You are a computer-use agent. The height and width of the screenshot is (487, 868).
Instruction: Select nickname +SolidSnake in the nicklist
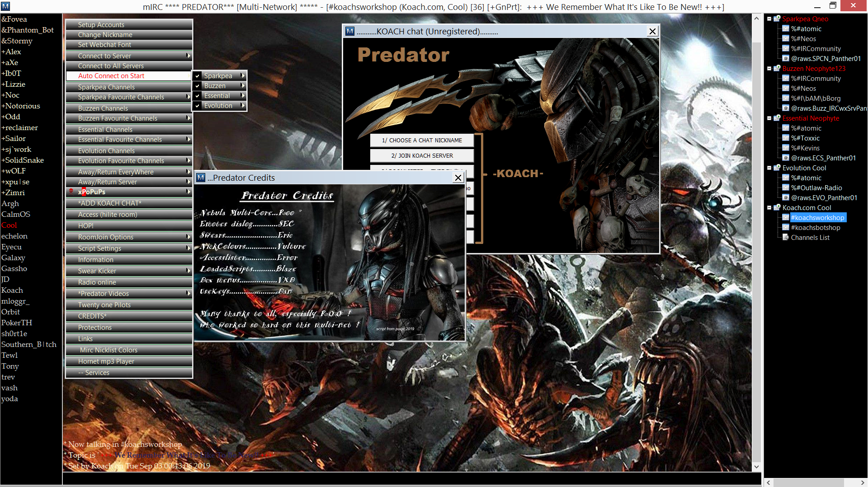click(x=23, y=160)
